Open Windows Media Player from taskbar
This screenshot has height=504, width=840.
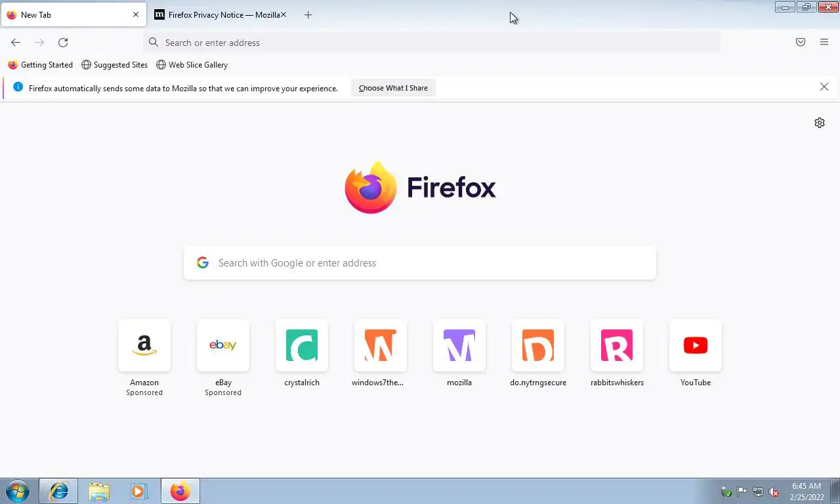[139, 491]
